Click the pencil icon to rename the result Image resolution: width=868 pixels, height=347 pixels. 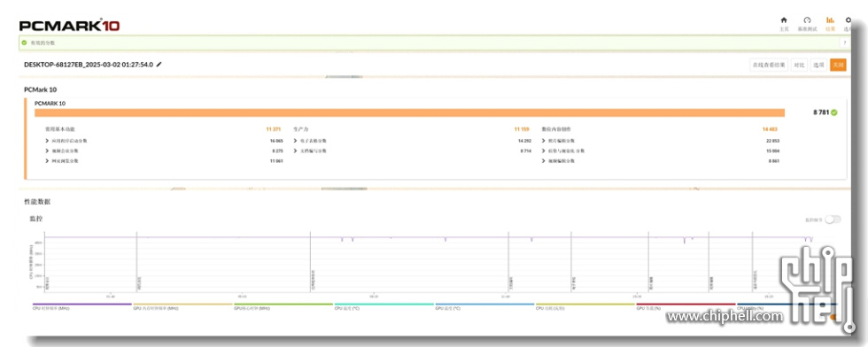pyautogui.click(x=159, y=65)
